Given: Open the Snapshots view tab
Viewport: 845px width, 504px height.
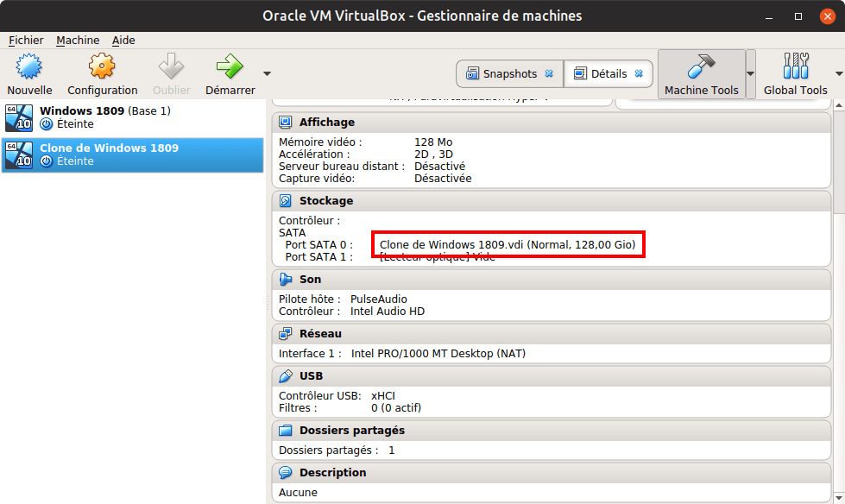Looking at the screenshot, I should pyautogui.click(x=510, y=74).
